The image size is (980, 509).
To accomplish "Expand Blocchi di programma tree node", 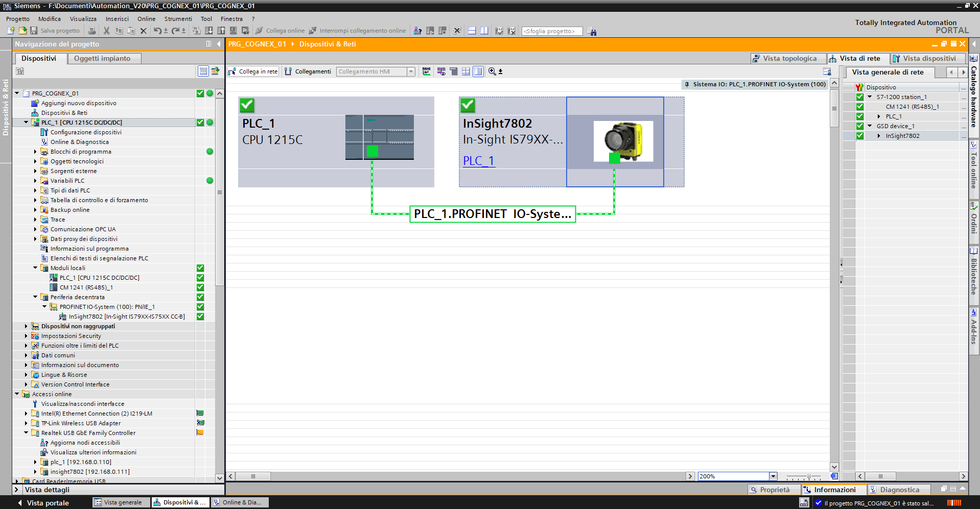I will (x=35, y=152).
